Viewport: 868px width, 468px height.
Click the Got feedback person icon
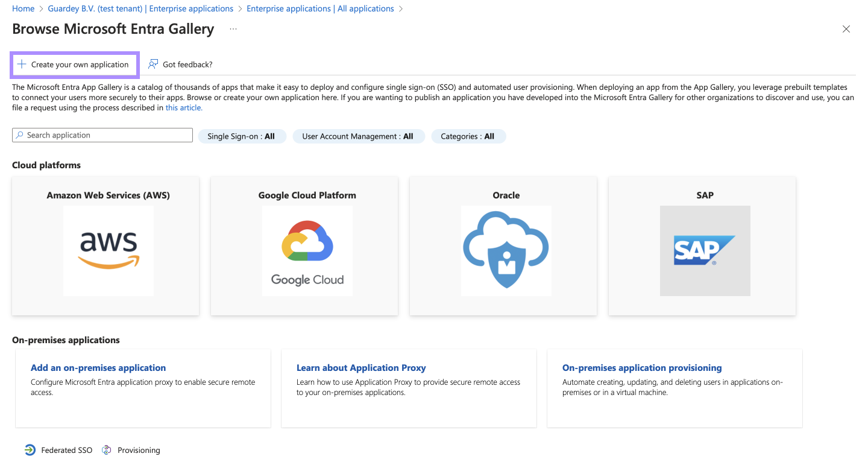(x=153, y=65)
